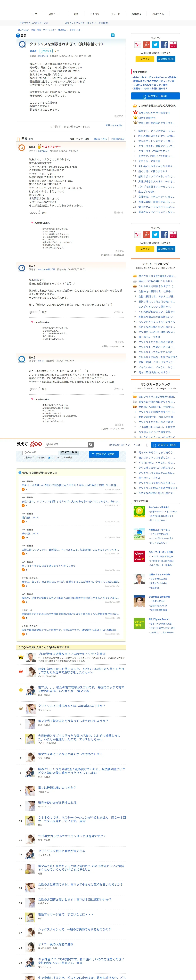
Task: Click the Twitter icon in the login box above デイリーランキング
Action: [x=155, y=235]
